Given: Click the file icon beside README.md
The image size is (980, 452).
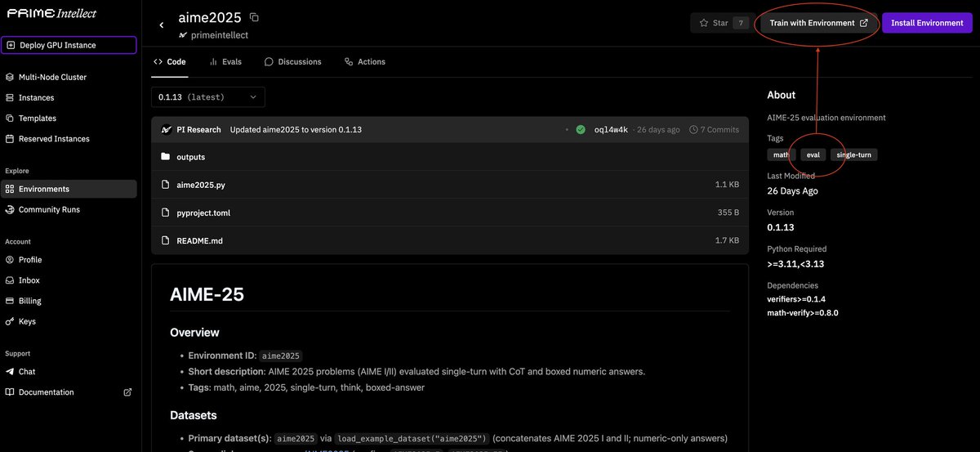Looking at the screenshot, I should click(166, 240).
